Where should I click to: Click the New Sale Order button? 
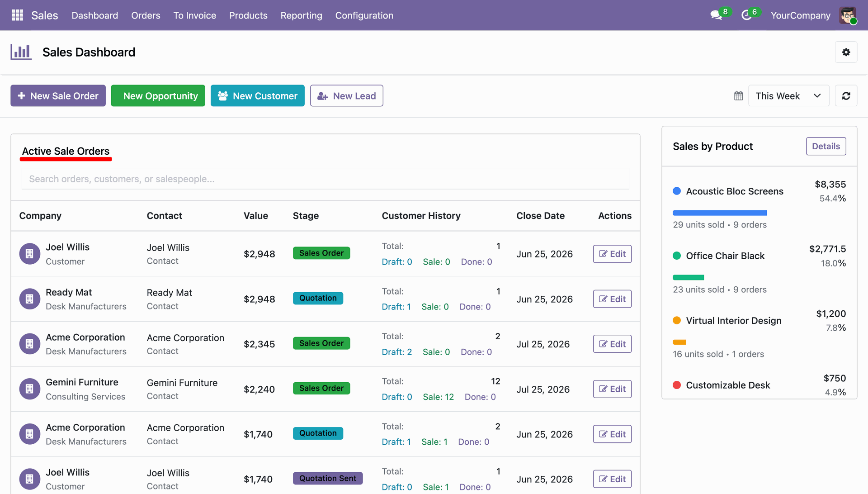pos(58,96)
